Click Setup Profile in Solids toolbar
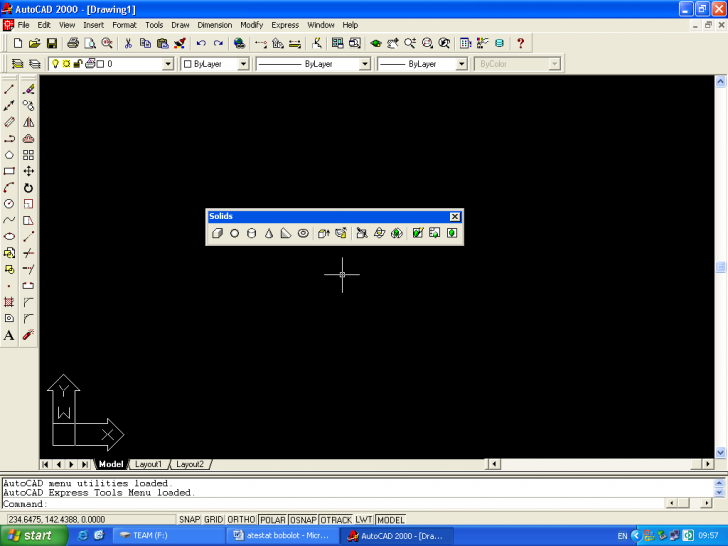The image size is (728, 546). pyautogui.click(x=452, y=233)
